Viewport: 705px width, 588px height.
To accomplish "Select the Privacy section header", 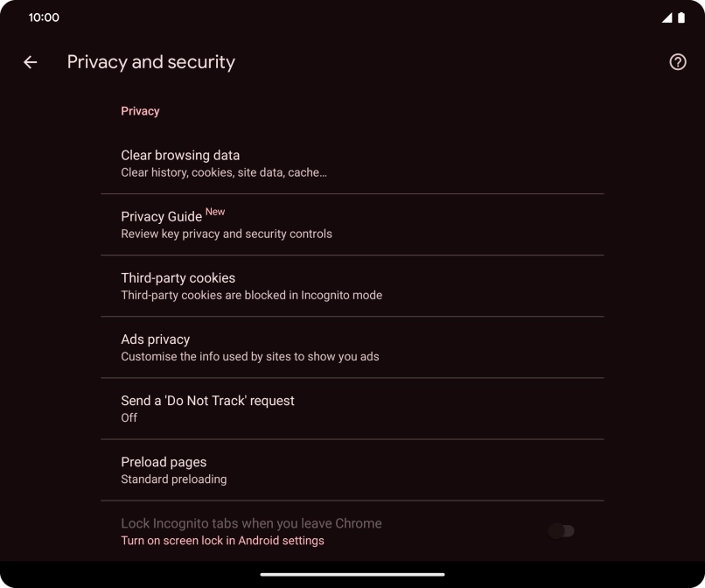I will pyautogui.click(x=140, y=110).
